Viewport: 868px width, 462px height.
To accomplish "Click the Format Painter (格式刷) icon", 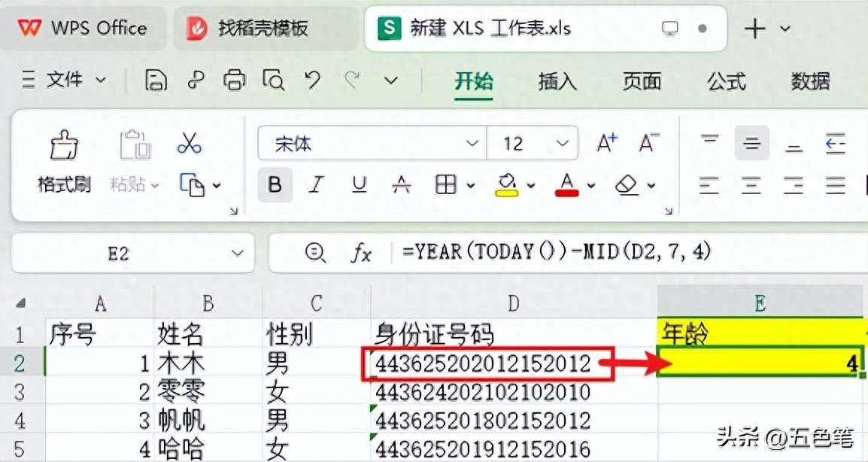I will pyautogui.click(x=64, y=145).
